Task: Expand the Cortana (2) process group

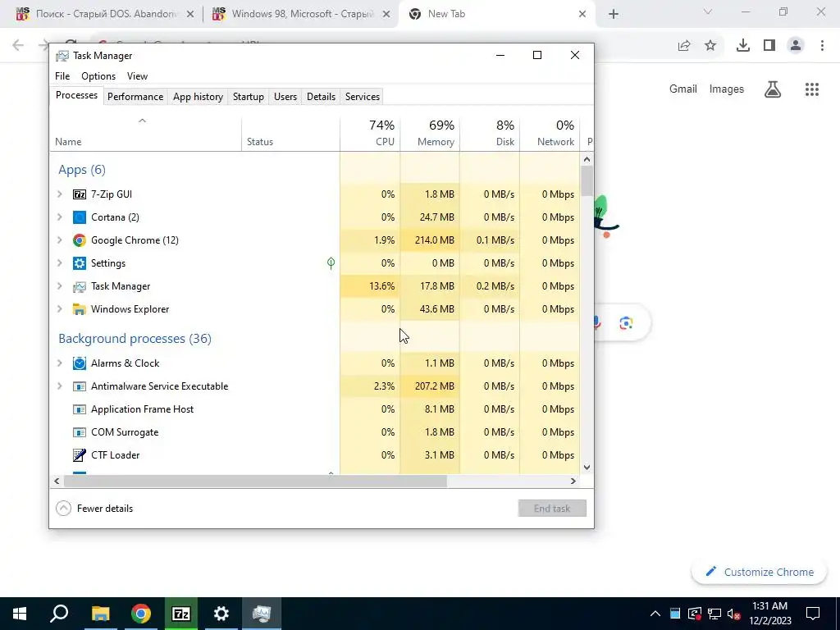Action: pos(60,217)
